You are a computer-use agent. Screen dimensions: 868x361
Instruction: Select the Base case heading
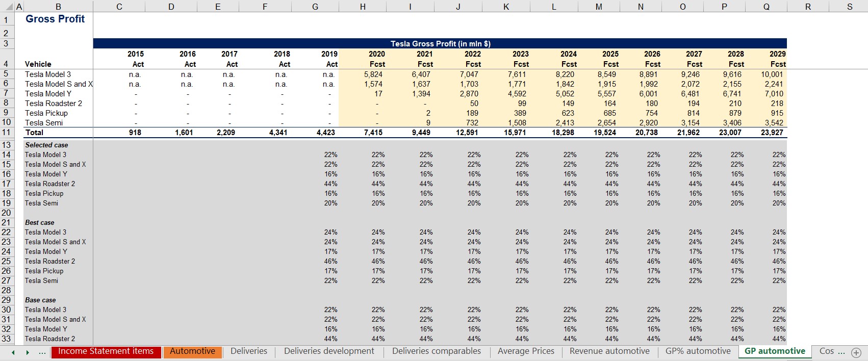pyautogui.click(x=40, y=300)
